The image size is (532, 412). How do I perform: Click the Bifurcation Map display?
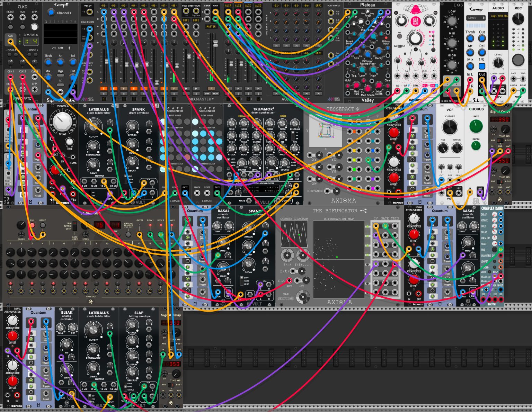[x=338, y=259]
